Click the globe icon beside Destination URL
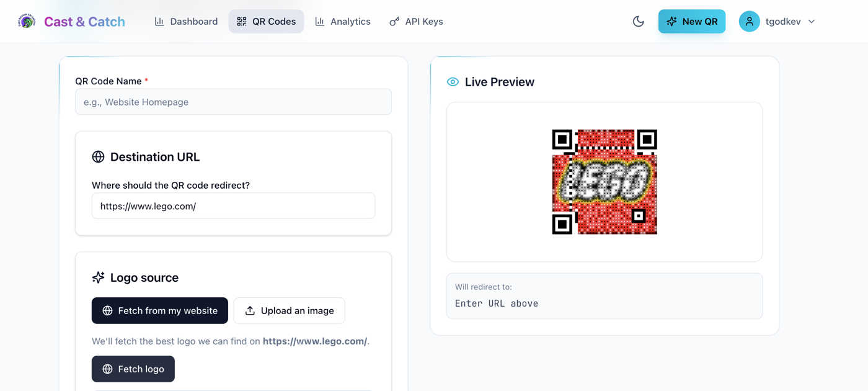868x391 pixels. pyautogui.click(x=98, y=156)
